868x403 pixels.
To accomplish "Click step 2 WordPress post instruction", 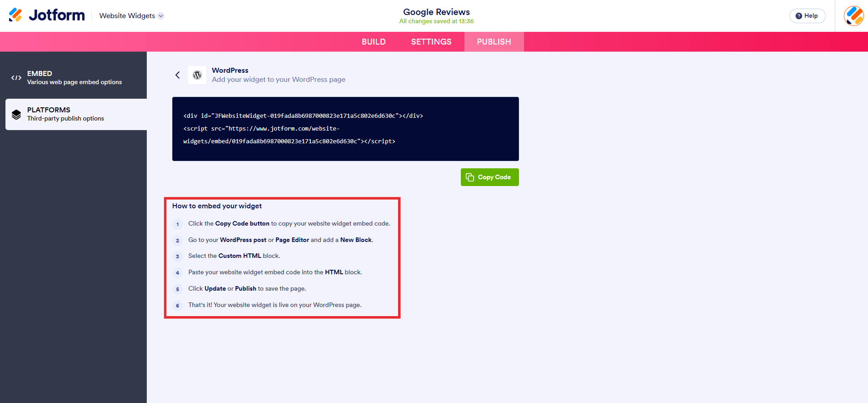I will (281, 240).
